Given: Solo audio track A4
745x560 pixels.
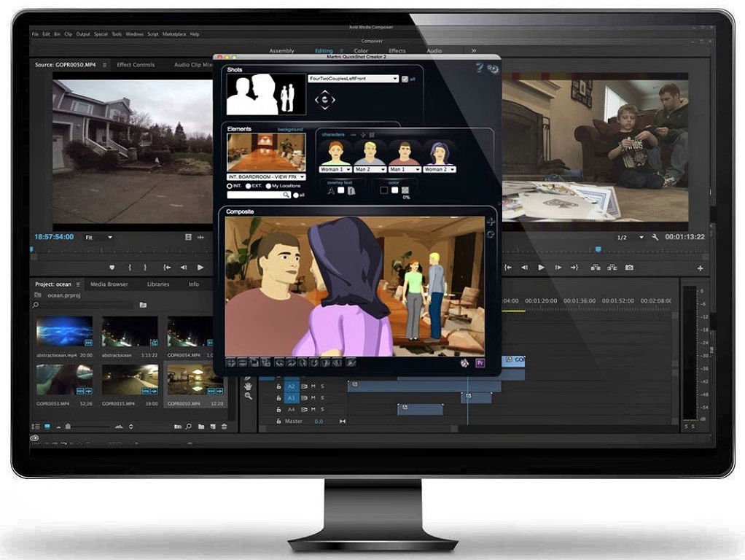Looking at the screenshot, I should [x=322, y=409].
